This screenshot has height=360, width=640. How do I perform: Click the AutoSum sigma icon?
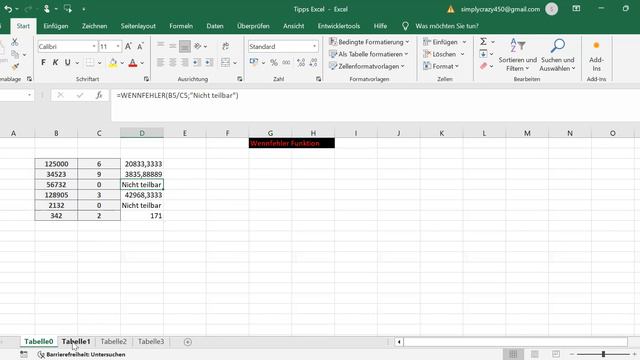pos(483,42)
